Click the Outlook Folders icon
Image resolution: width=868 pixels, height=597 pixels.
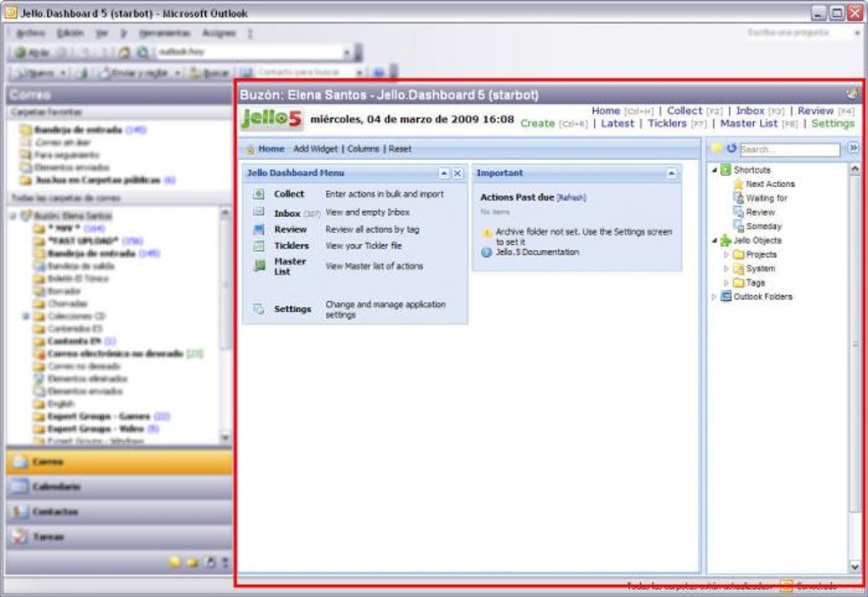(726, 297)
